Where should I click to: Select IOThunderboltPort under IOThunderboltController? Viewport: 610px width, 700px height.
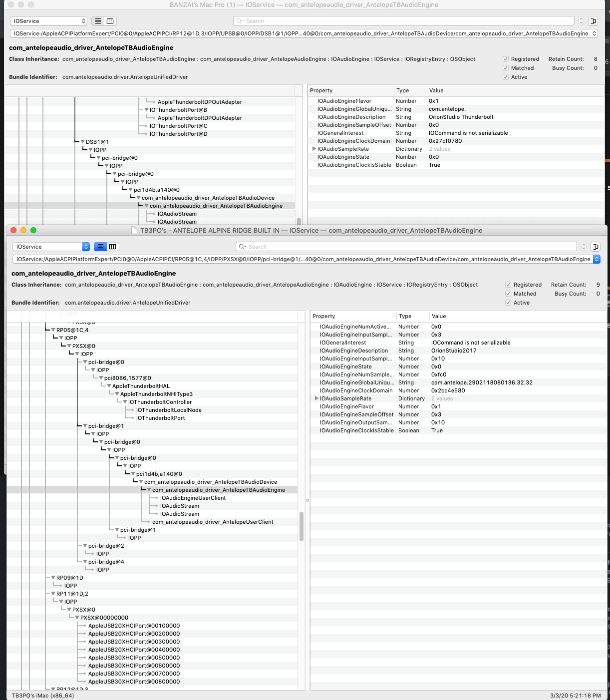click(160, 418)
